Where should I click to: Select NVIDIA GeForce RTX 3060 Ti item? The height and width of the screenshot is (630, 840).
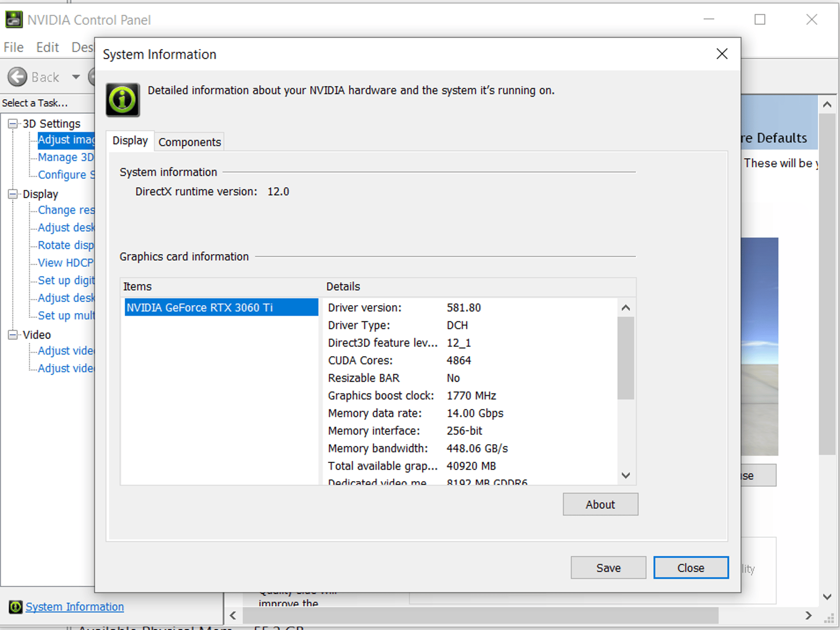[221, 307]
